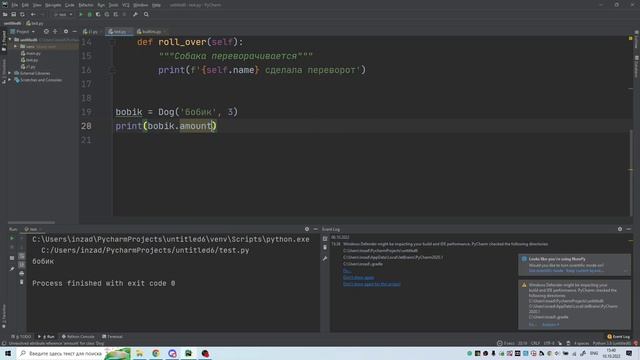Image resolution: width=640 pixels, height=360 pixels.
Task: Expand the NumPy notification balloon
Action: pos(625,271)
